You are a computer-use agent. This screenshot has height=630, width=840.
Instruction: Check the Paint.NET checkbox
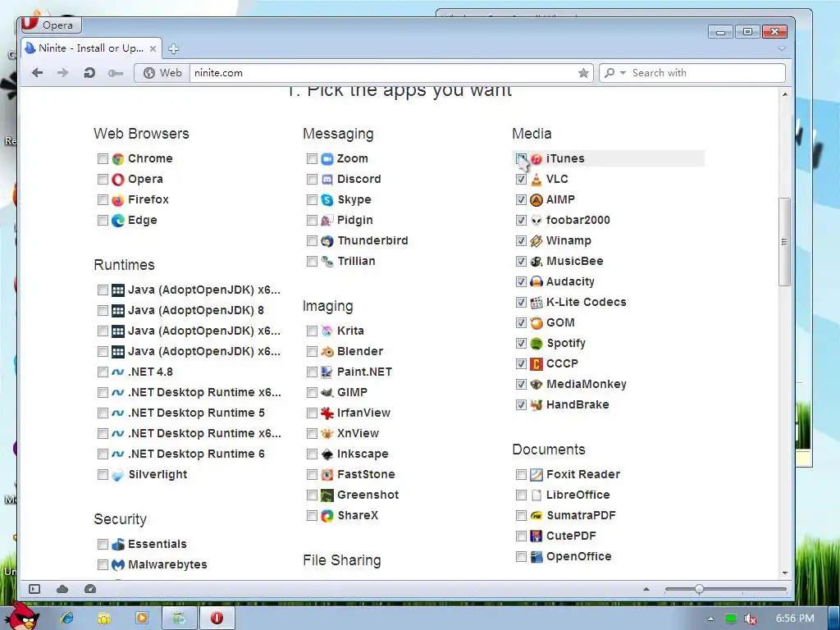[313, 372]
